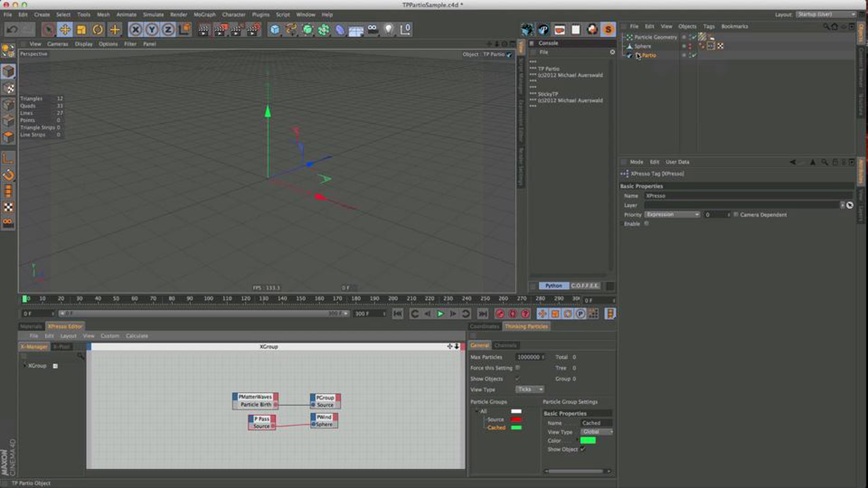Click the red Record keyframe button
868x488 pixels.
(500, 314)
